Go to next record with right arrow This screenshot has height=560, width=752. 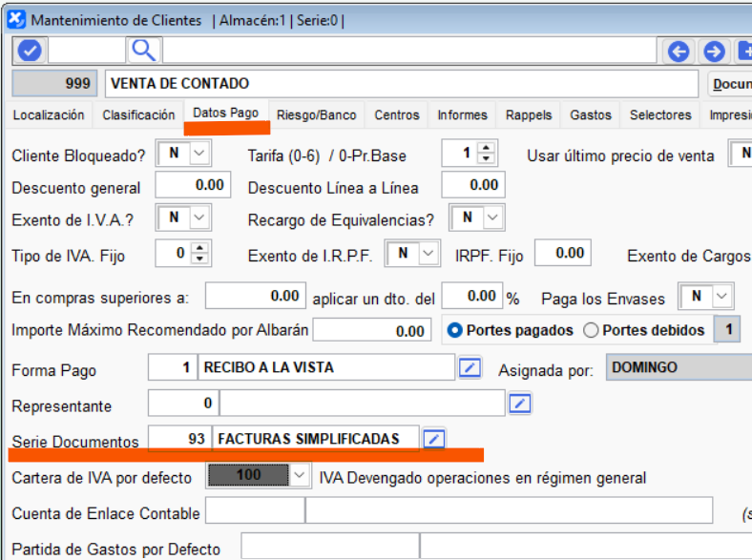713,52
